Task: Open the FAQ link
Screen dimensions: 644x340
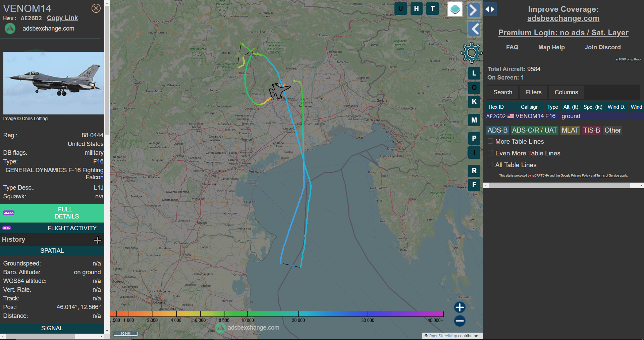Action: (512, 47)
